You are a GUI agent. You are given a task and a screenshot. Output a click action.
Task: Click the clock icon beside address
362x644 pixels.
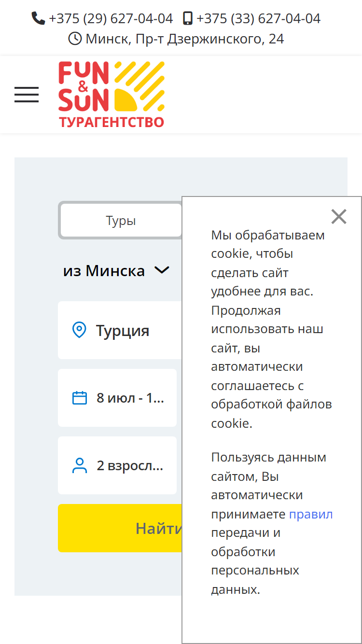[x=75, y=38]
